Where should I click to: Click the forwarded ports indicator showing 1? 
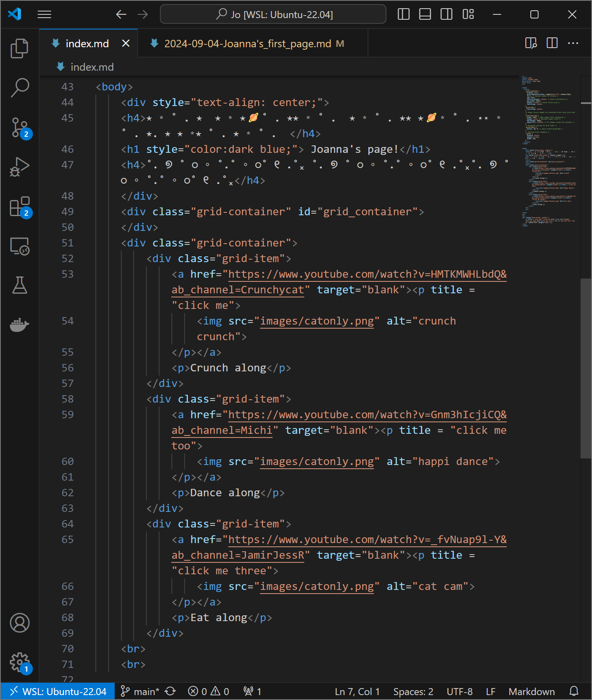(x=252, y=691)
